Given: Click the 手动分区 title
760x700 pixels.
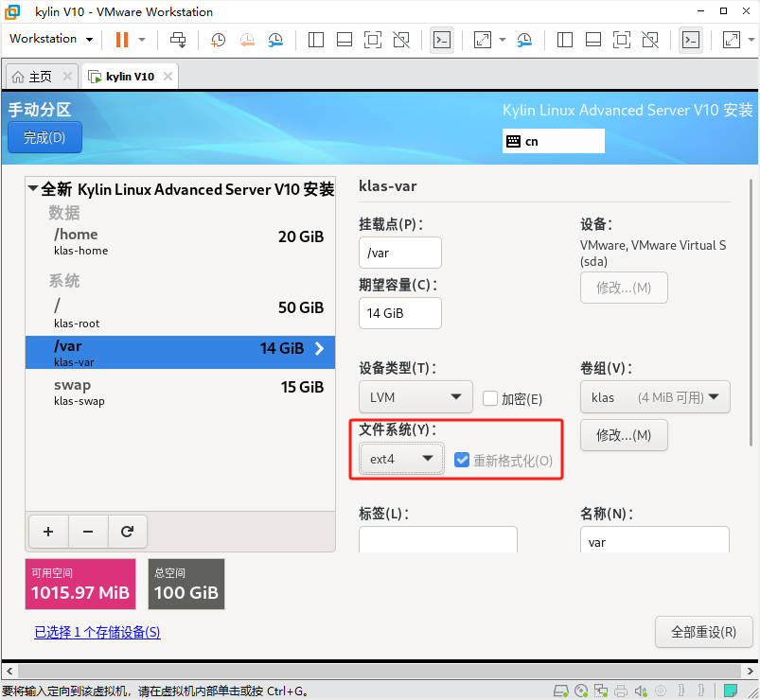Looking at the screenshot, I should [40, 110].
